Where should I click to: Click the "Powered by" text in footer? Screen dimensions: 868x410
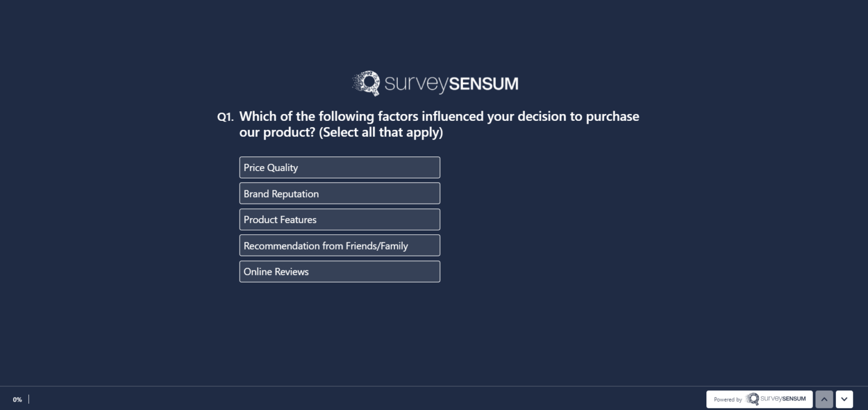(727, 400)
